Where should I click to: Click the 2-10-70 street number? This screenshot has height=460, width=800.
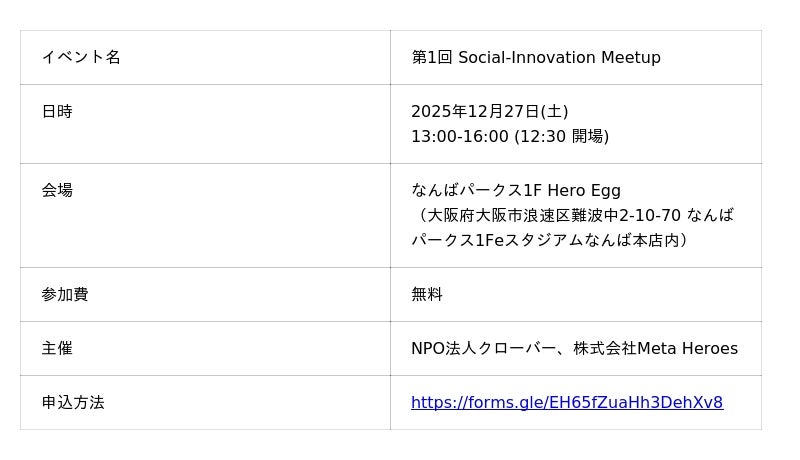650,215
